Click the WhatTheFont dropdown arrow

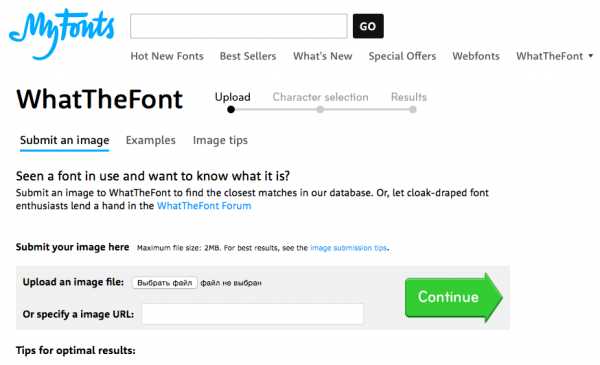(x=590, y=56)
